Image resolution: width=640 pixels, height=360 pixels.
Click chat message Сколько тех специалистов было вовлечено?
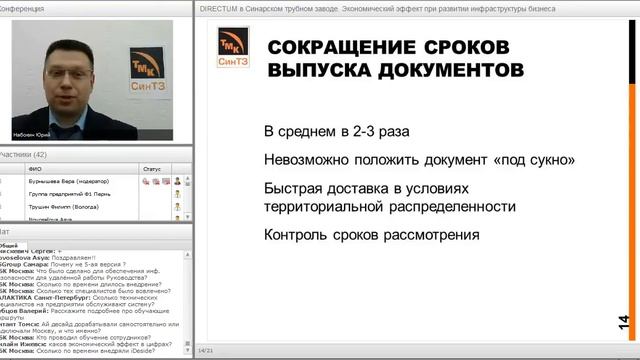point(104,291)
